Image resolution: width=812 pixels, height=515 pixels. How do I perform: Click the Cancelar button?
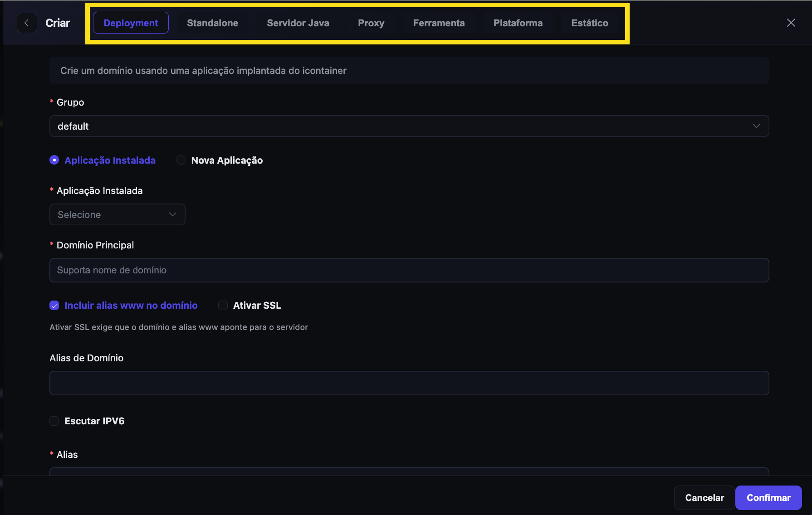point(704,498)
